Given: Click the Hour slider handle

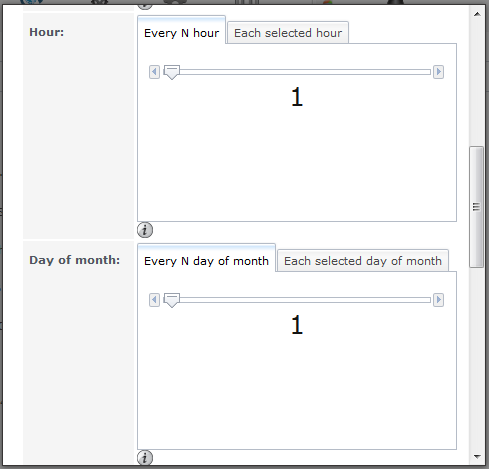Looking at the screenshot, I should 172,72.
